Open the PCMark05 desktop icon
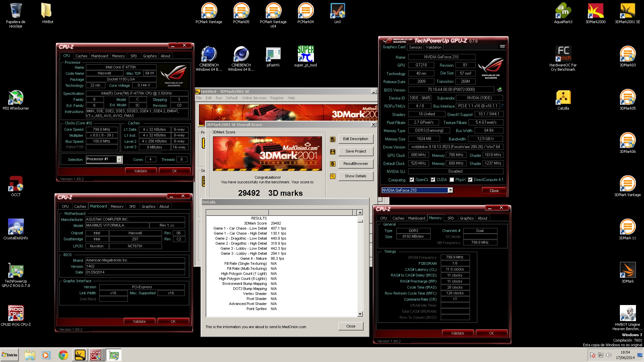This screenshot has width=644, height=362. [x=241, y=13]
